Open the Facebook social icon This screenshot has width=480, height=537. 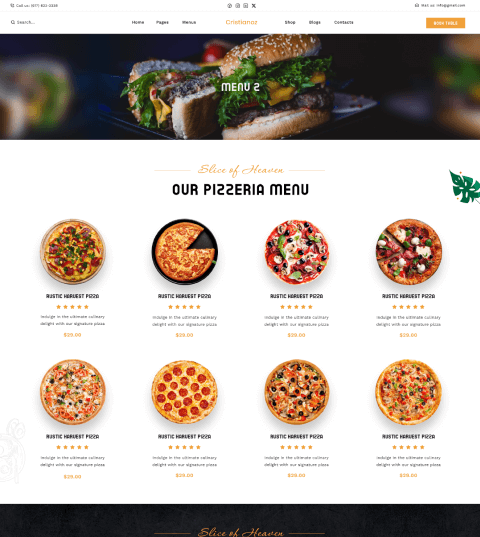(229, 5)
